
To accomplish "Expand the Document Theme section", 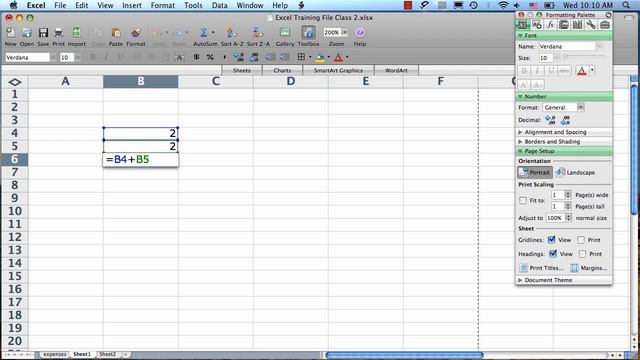I will click(x=520, y=280).
